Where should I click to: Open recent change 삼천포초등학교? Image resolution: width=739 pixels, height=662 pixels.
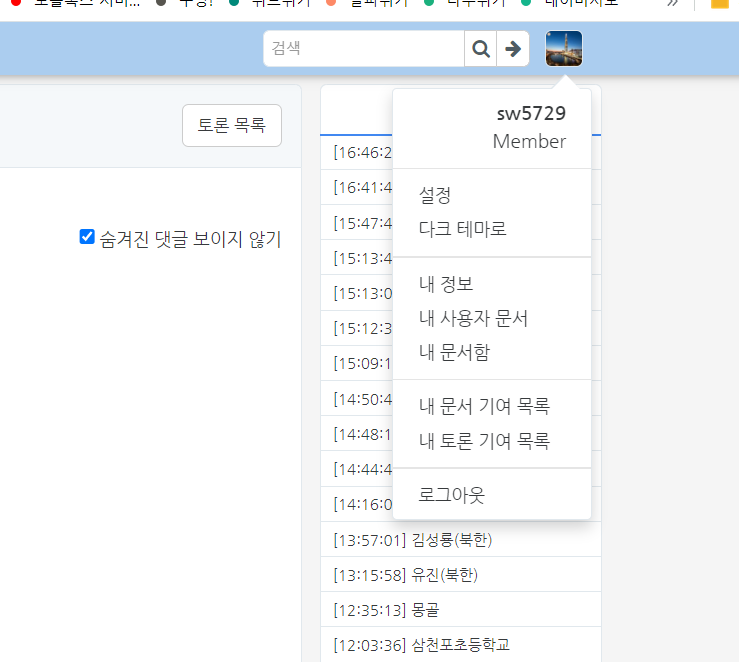(460, 645)
